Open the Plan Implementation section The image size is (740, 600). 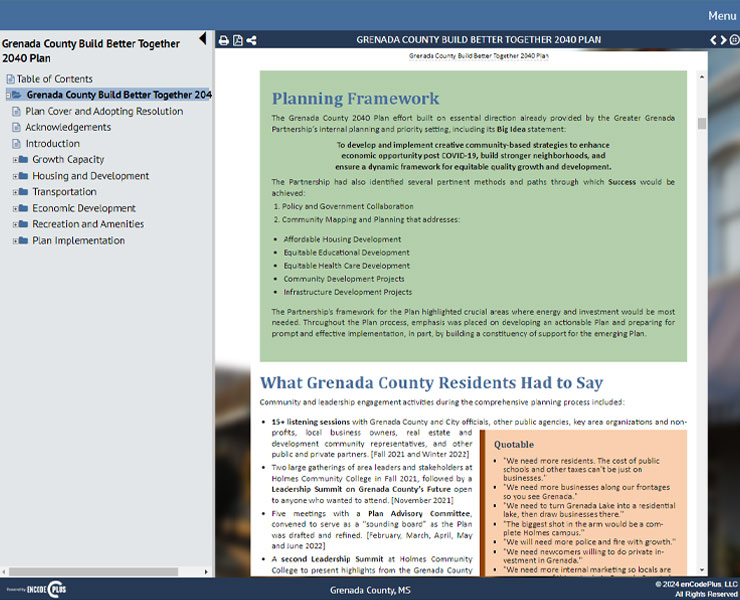click(78, 241)
